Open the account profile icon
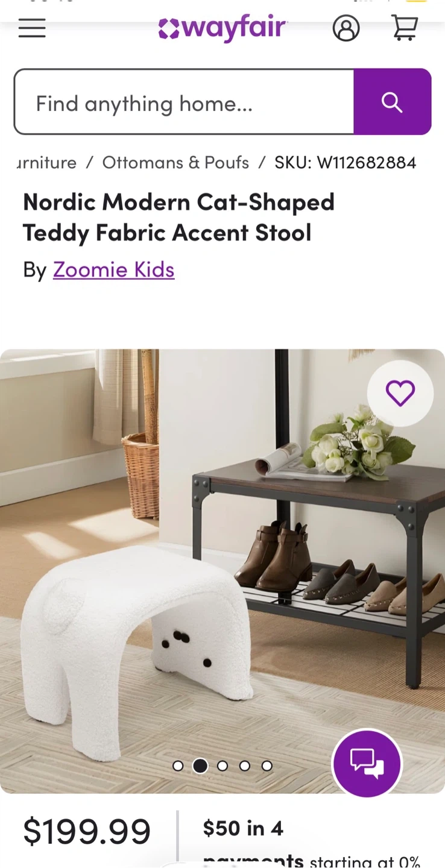The image size is (445, 868). (x=346, y=28)
